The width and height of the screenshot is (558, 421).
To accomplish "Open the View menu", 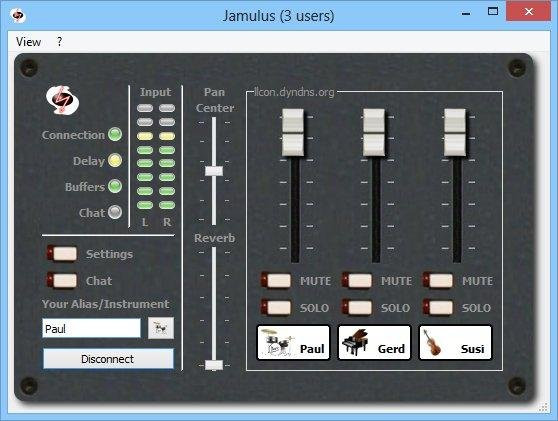I will tap(28, 42).
